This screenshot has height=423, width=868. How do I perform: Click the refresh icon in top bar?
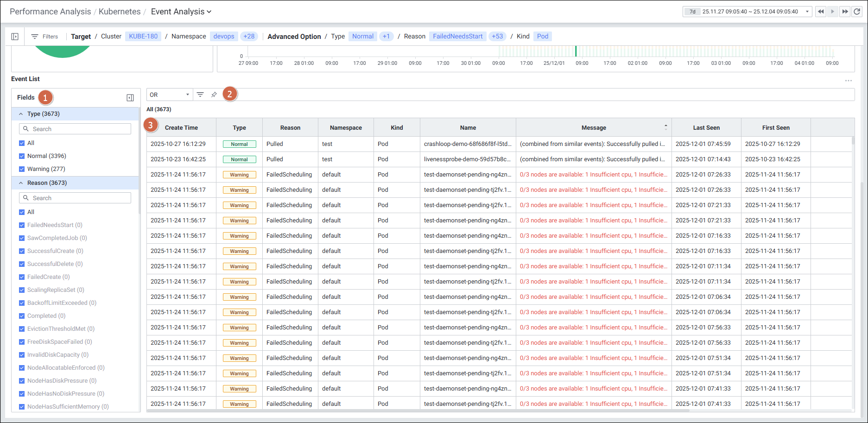857,12
